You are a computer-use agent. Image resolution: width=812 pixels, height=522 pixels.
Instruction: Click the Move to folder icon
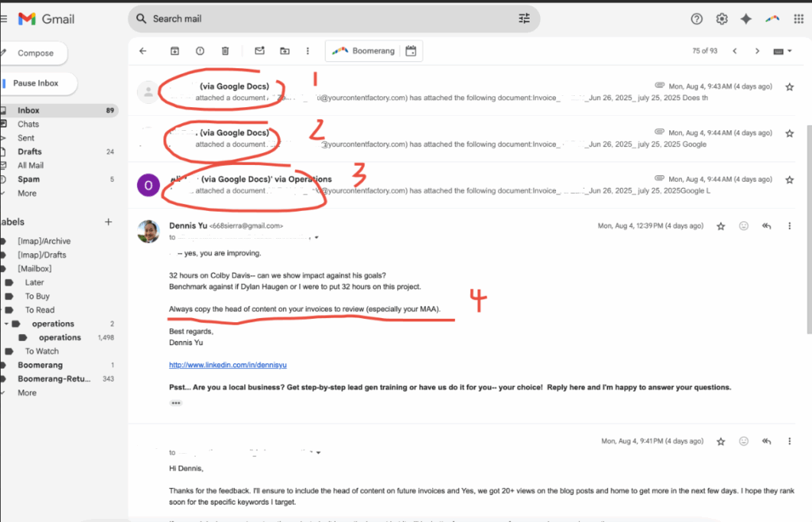pyautogui.click(x=285, y=51)
